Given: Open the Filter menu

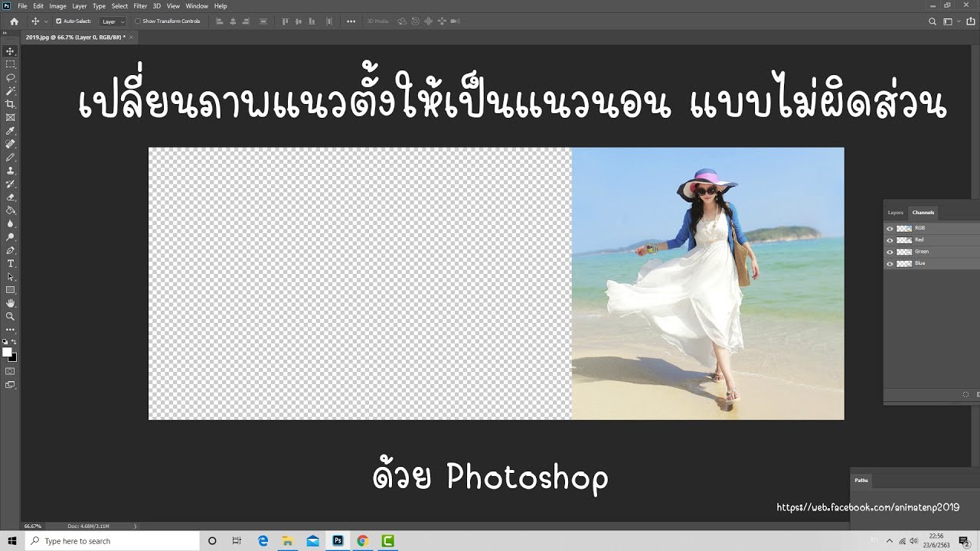Looking at the screenshot, I should point(140,6).
